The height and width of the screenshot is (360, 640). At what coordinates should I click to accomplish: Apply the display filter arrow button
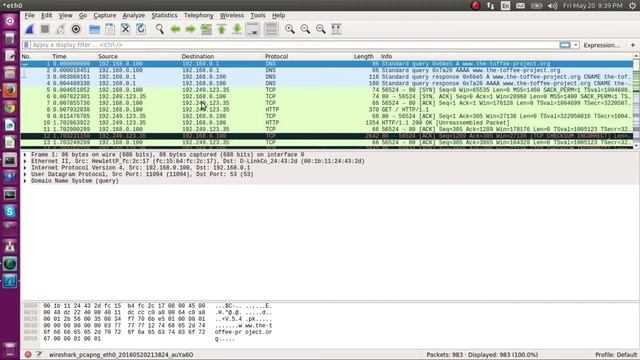(565, 45)
